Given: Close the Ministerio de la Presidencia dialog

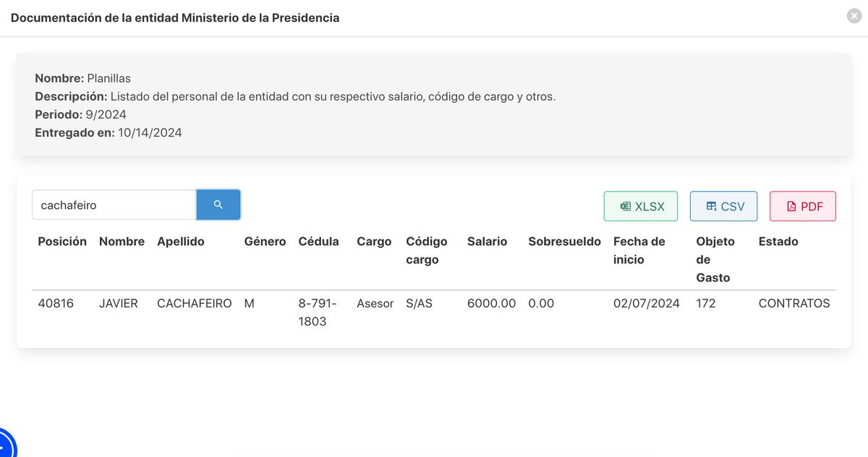Looking at the screenshot, I should tap(854, 17).
